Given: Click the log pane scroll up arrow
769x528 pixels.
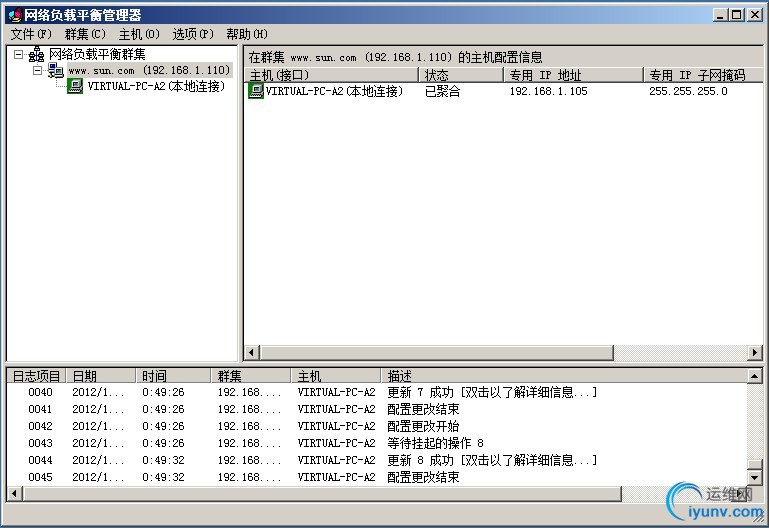Looking at the screenshot, I should (x=754, y=377).
